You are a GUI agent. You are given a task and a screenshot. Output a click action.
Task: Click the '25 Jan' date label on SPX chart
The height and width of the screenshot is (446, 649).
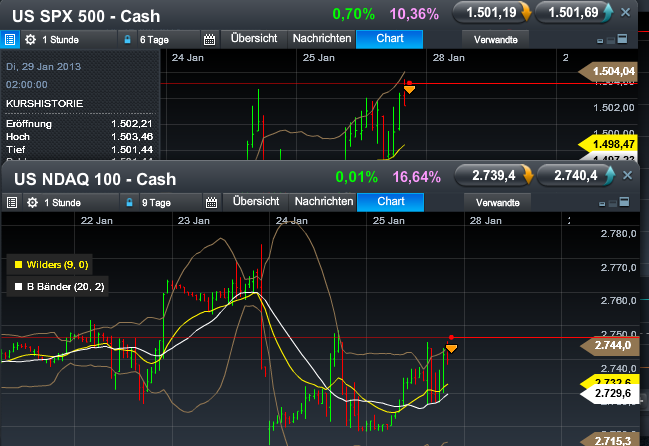pos(318,58)
